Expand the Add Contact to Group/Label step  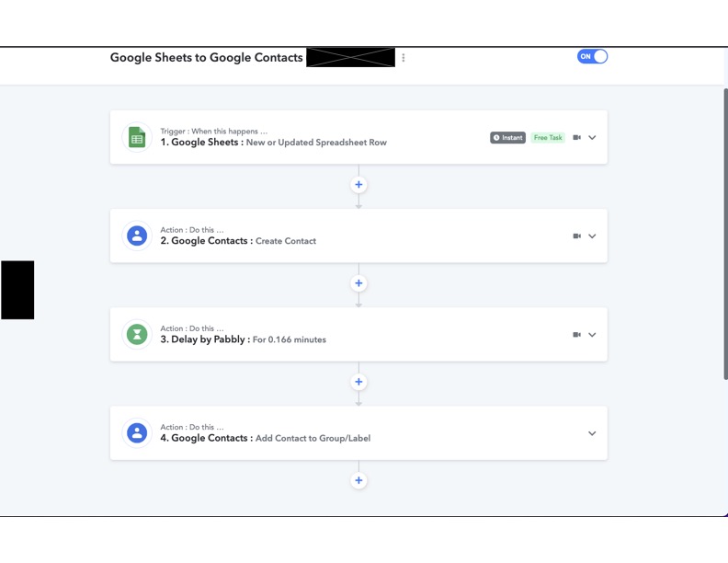[x=592, y=433]
